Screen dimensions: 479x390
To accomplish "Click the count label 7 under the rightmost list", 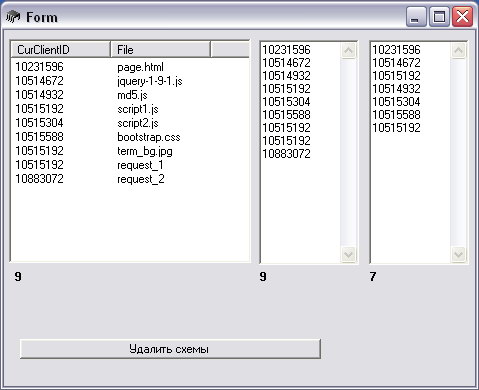I will pyautogui.click(x=373, y=276).
